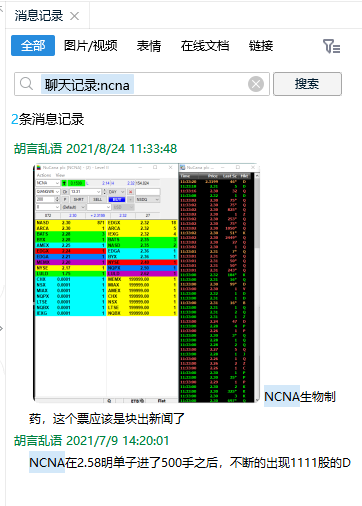Image resolution: width=362 pixels, height=506 pixels.
Task: Clear the search box text
Action: point(256,84)
